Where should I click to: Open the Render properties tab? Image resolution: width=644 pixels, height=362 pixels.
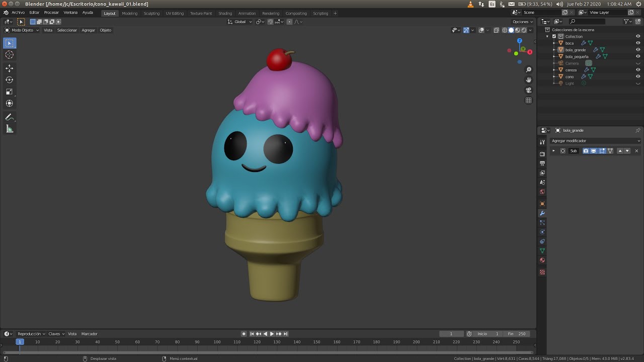click(x=542, y=154)
